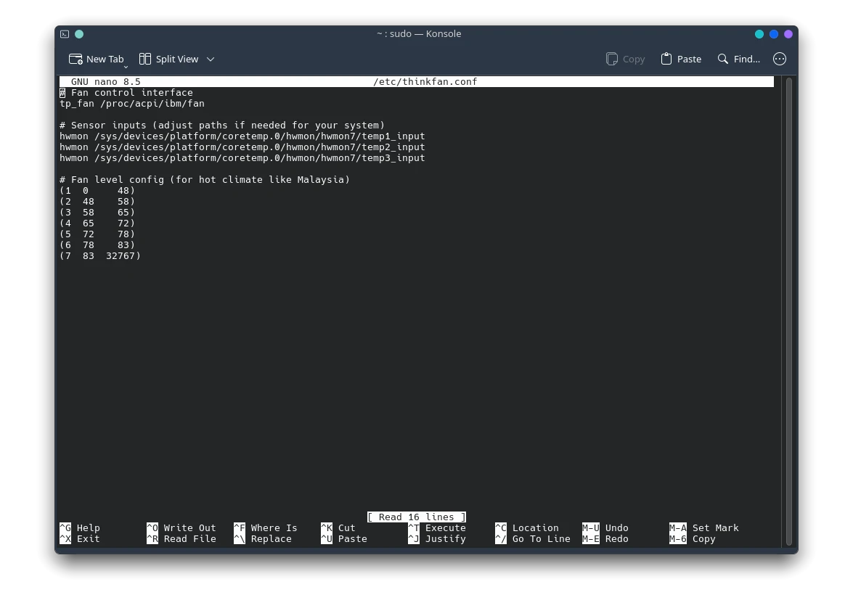
Task: Click the '^R Read File' shortcut hint
Action: 181,539
